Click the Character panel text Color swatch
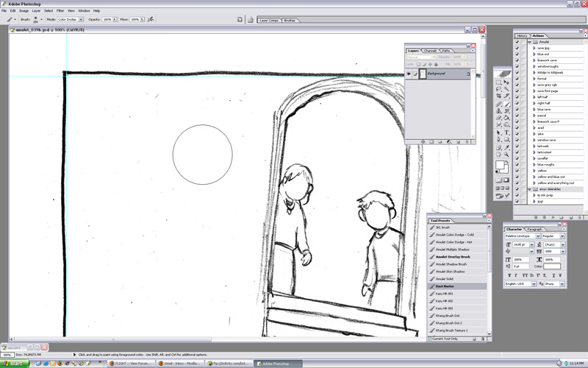 pyautogui.click(x=552, y=266)
